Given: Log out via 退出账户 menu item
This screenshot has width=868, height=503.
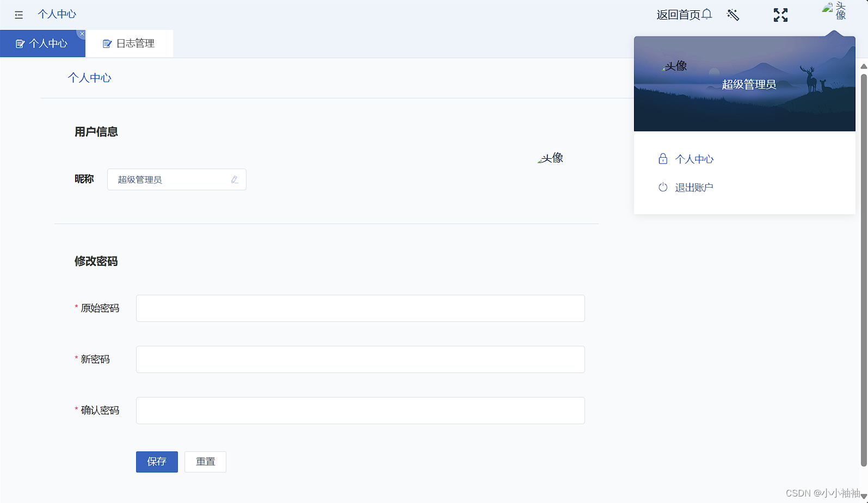Looking at the screenshot, I should click(x=694, y=187).
